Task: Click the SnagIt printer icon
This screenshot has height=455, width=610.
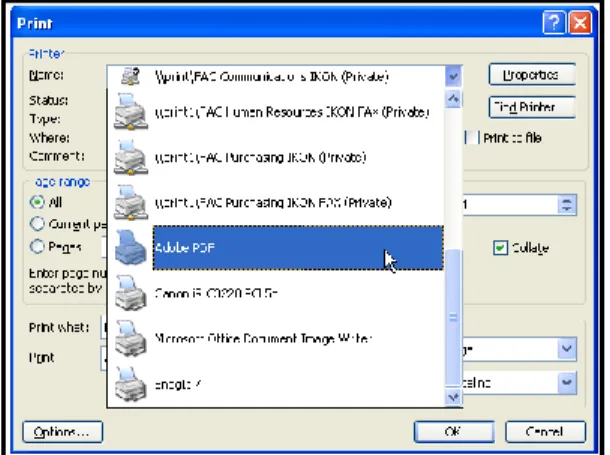Action: point(131,384)
